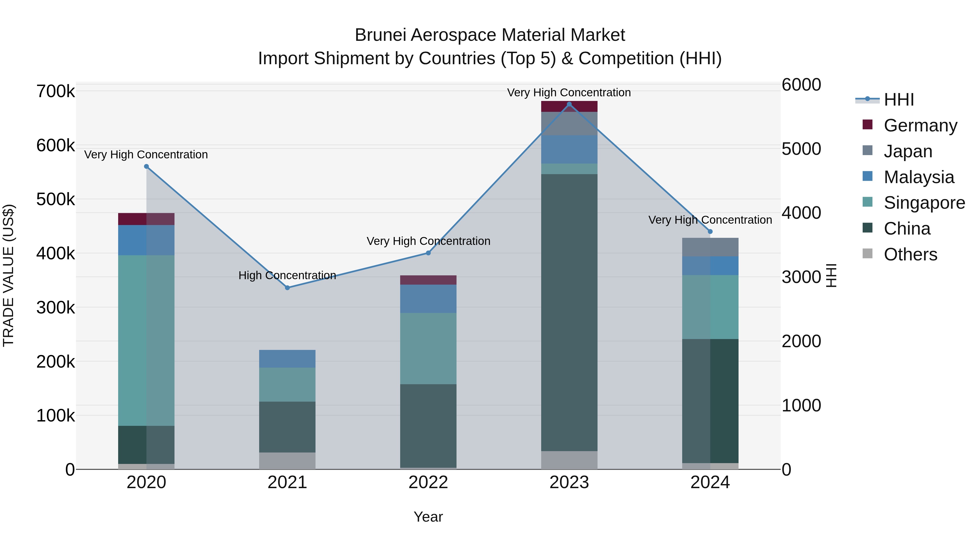Click the Import Shipment by Countries subtitle line
Screen dimensions: 980x551
coord(490,59)
